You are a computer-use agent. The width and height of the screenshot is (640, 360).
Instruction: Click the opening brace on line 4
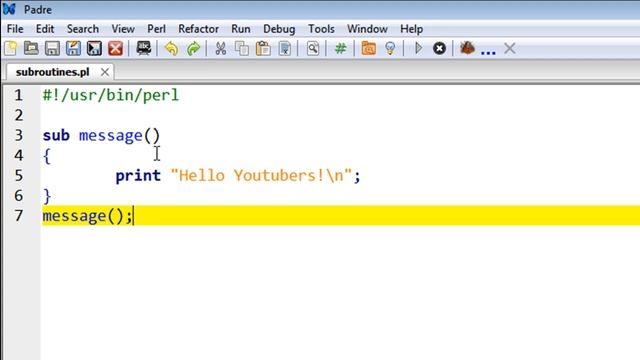coord(47,156)
